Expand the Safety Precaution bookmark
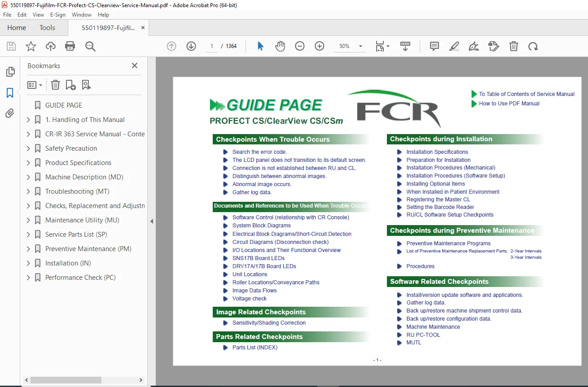The width and height of the screenshot is (588, 387). pyautogui.click(x=28, y=148)
